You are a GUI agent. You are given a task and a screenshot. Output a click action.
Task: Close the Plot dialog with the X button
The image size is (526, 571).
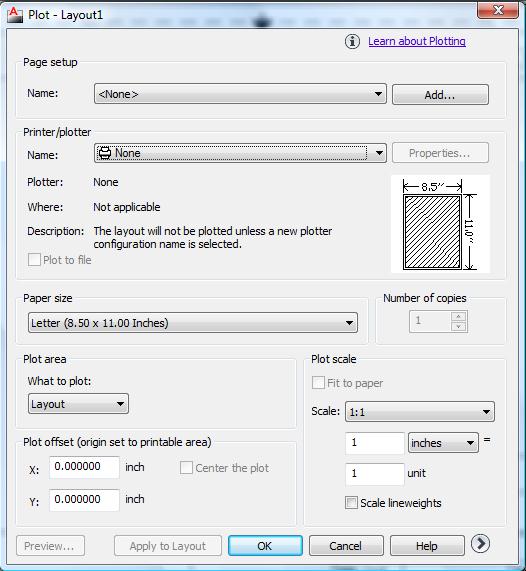coord(498,10)
